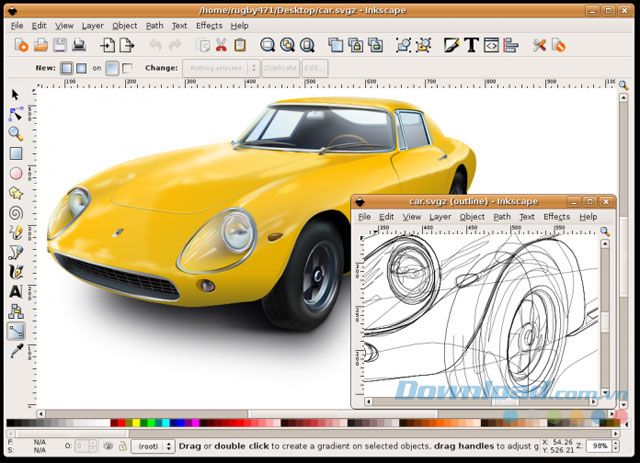Viewport: 640px width, 463px height.
Task: Toggle create gradient on stroke
Action: pyautogui.click(x=127, y=68)
